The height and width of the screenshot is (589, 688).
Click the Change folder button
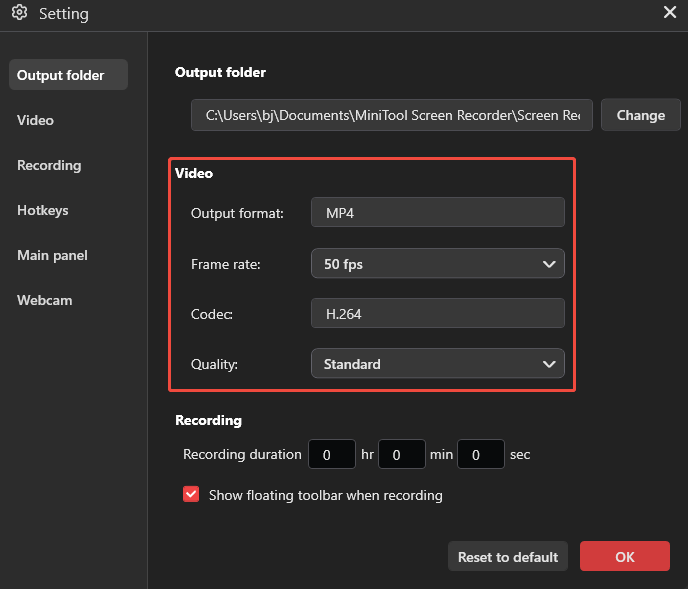(641, 115)
